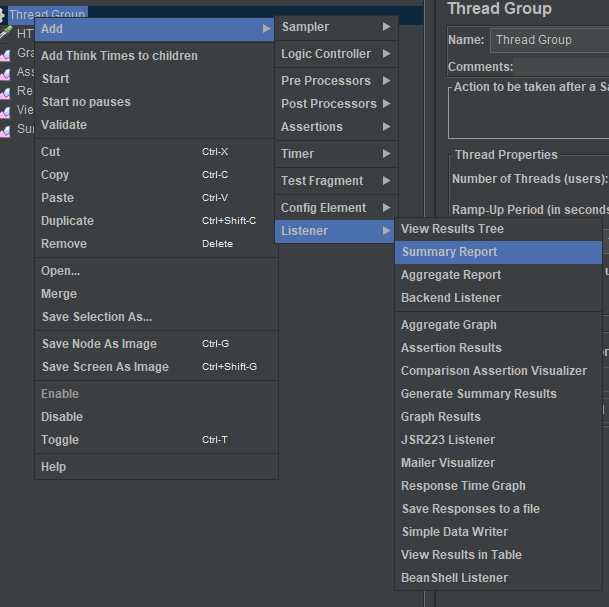The image size is (609, 607).
Task: Click Open... menu entry
Action: pos(156,271)
